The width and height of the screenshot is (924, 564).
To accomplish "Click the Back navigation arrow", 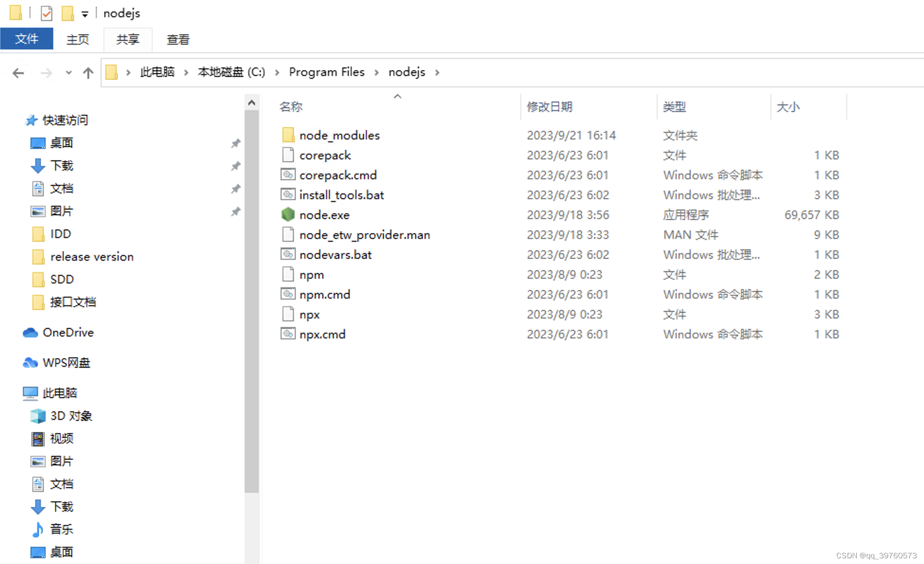I will [18, 73].
